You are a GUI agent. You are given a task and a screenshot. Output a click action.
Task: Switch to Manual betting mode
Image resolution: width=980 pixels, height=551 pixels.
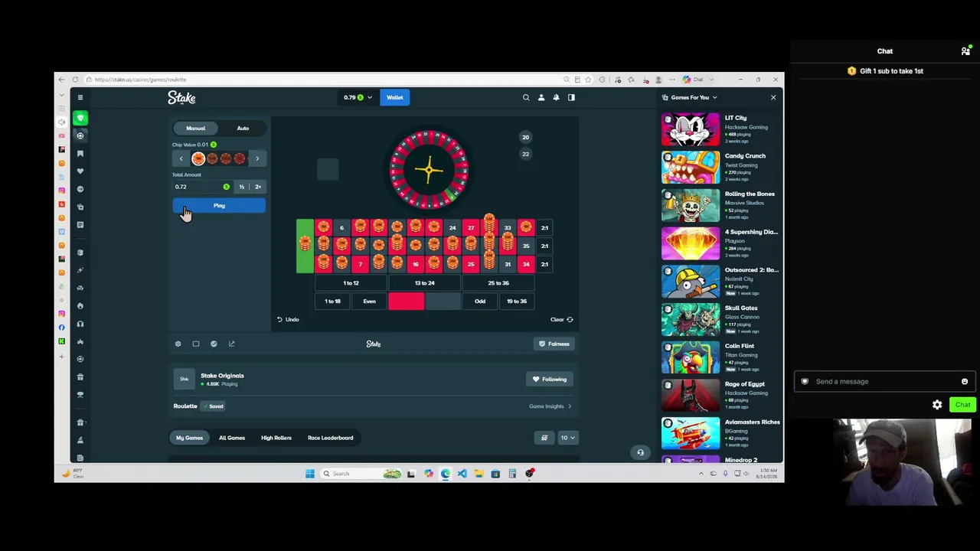coord(195,129)
